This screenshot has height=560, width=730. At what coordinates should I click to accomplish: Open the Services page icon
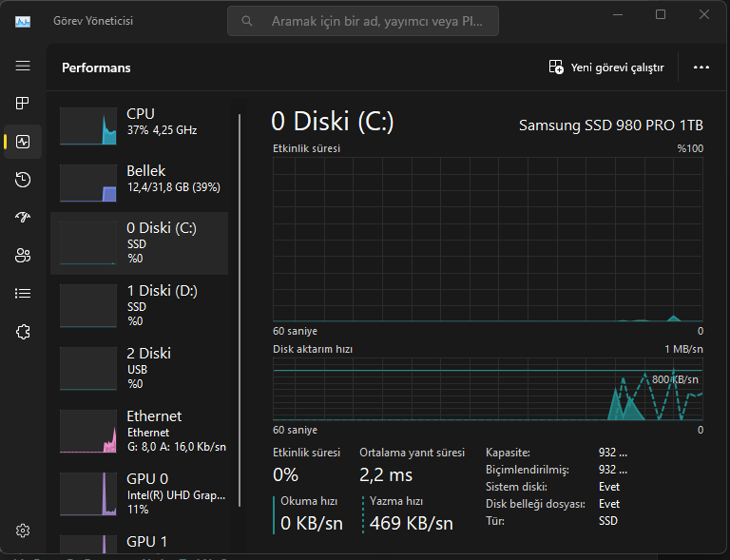coord(23,332)
